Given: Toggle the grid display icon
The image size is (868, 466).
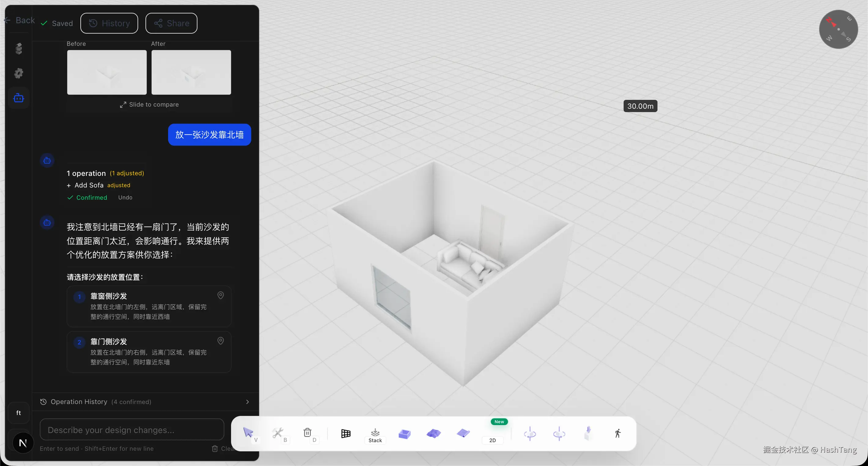Looking at the screenshot, I should pyautogui.click(x=346, y=433).
